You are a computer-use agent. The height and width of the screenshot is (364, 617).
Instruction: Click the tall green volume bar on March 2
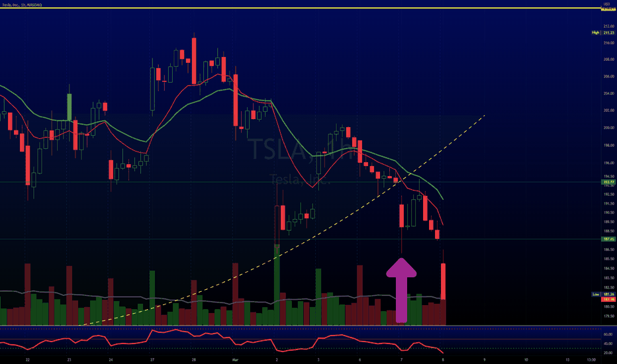coord(277,285)
